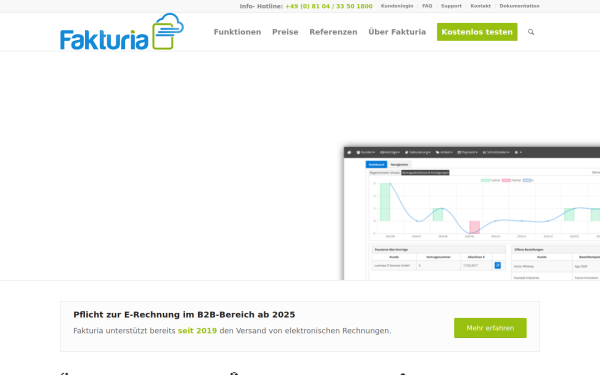Expand Payment dropdown in dashboard preview
The image size is (600, 375).
[x=467, y=152]
